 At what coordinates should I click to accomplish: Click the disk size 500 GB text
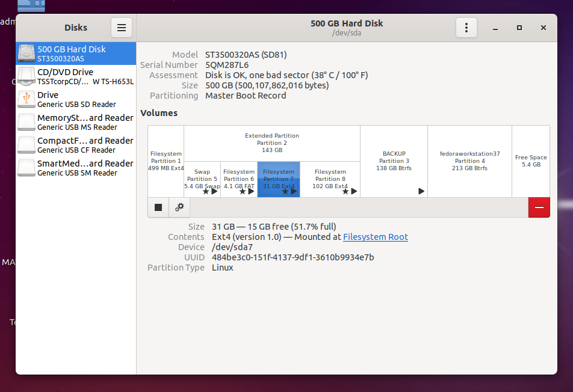tap(267, 85)
